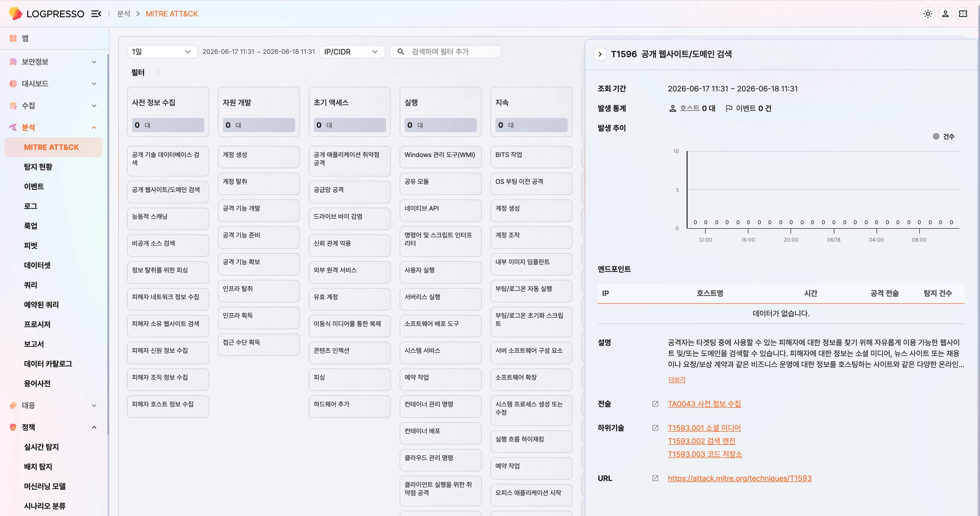Viewport: 980px width, 516px height.
Task: Select 실행 흐름 하이재킹 technique card
Action: (532, 441)
